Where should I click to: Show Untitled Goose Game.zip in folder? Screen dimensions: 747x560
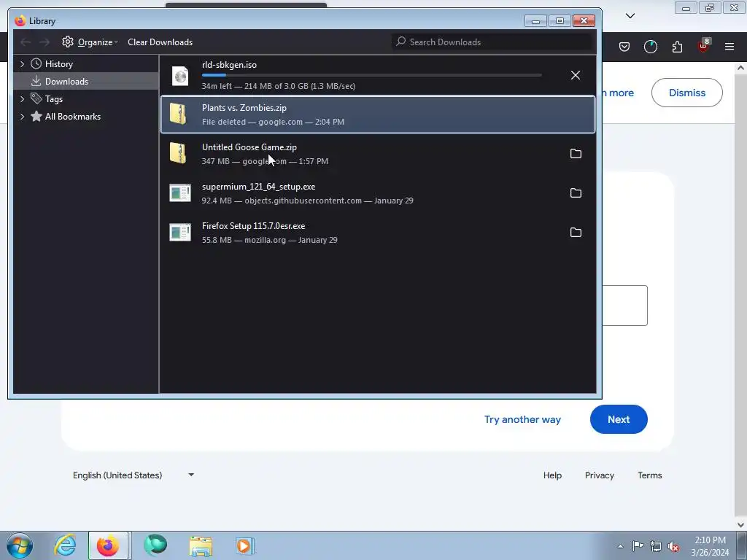point(576,153)
